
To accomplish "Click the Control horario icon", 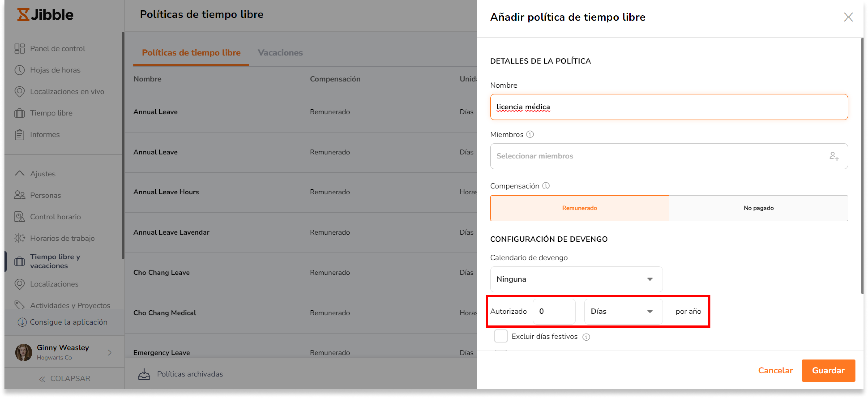I will point(19,217).
